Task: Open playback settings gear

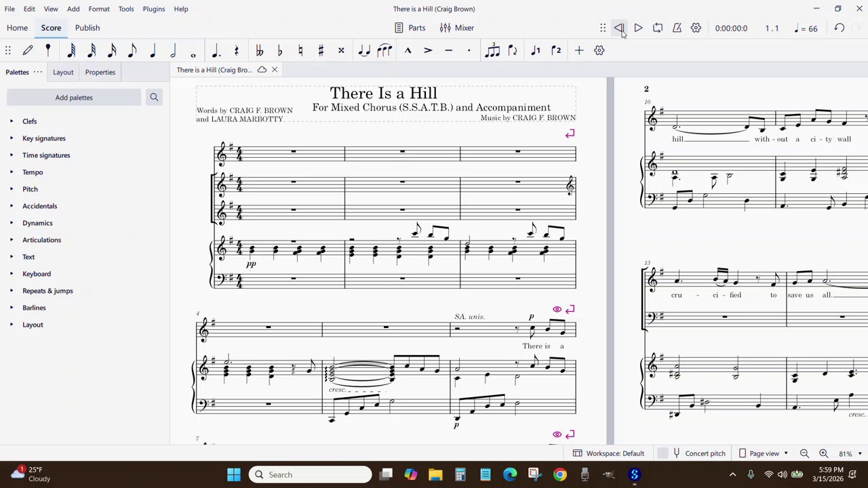Action: click(696, 28)
